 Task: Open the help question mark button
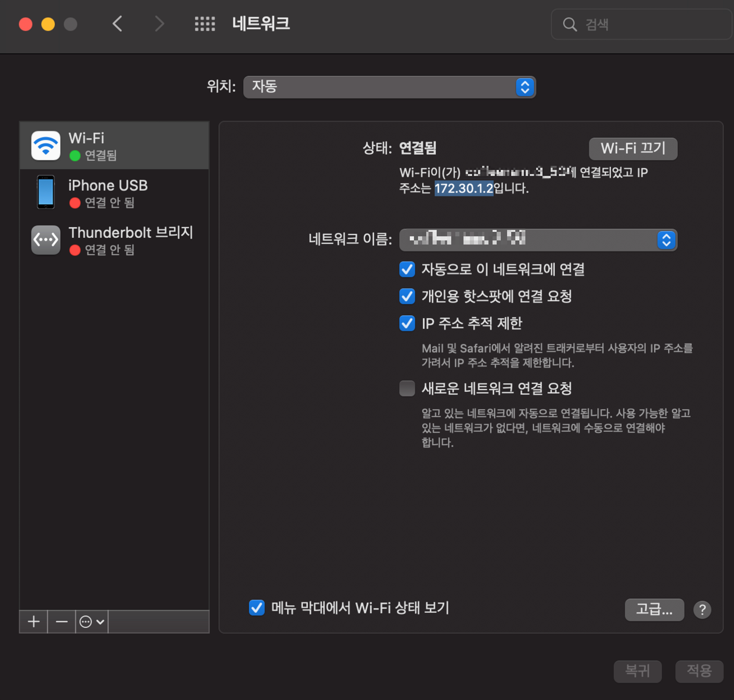(x=702, y=610)
